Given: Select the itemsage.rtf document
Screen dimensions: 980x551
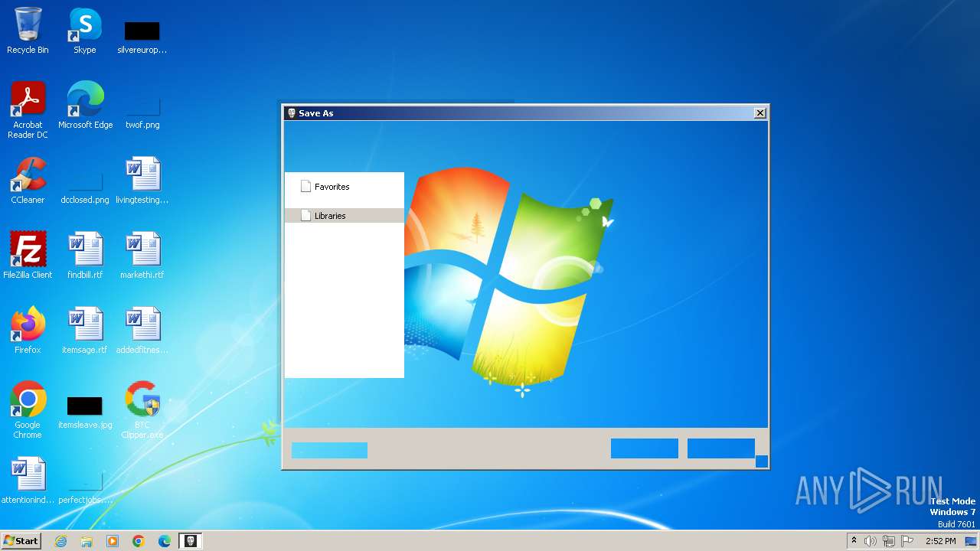Looking at the screenshot, I should (x=85, y=331).
